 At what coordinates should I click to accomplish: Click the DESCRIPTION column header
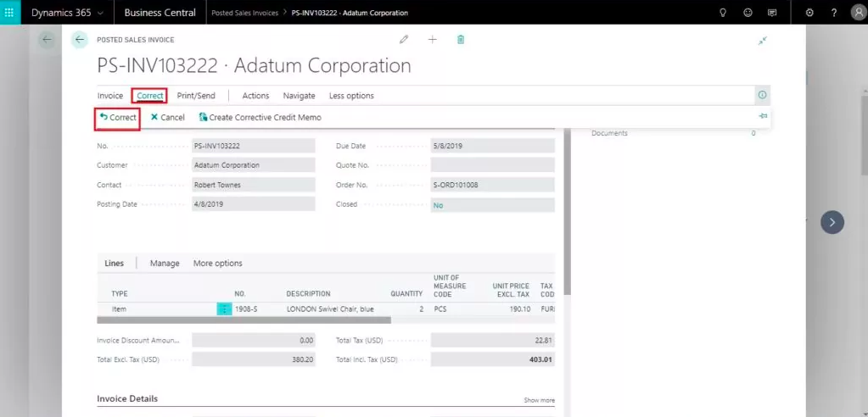point(308,293)
